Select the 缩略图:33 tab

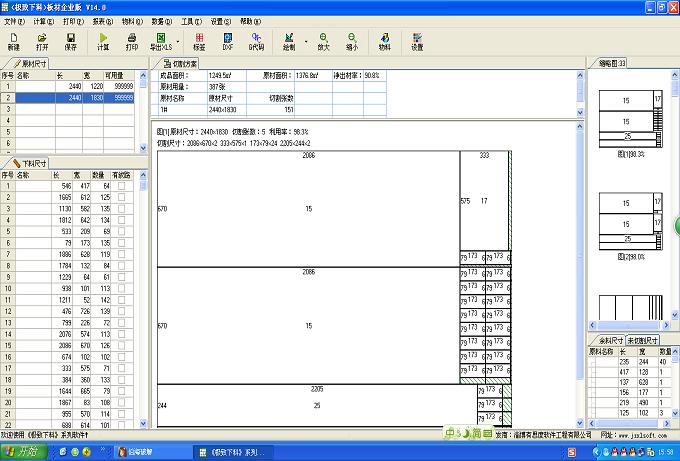[612, 63]
